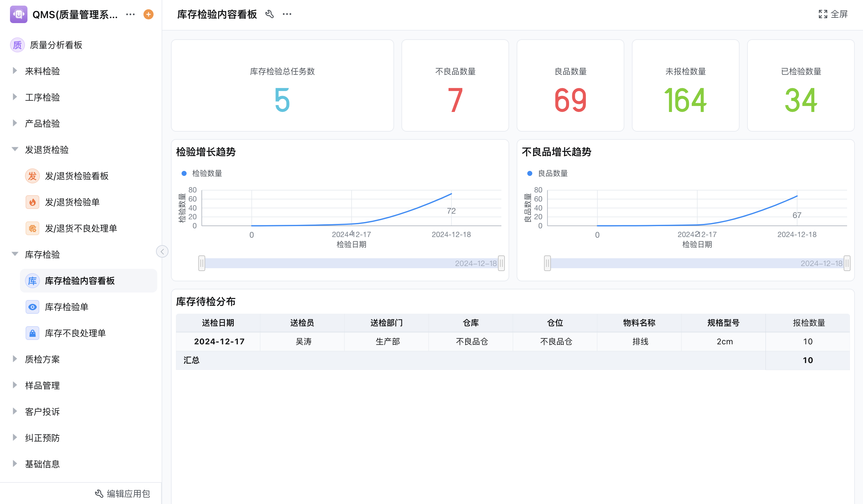The image size is (863, 504).
Task: Open 库存不良处理单 bag icon item
Action: 75,333
